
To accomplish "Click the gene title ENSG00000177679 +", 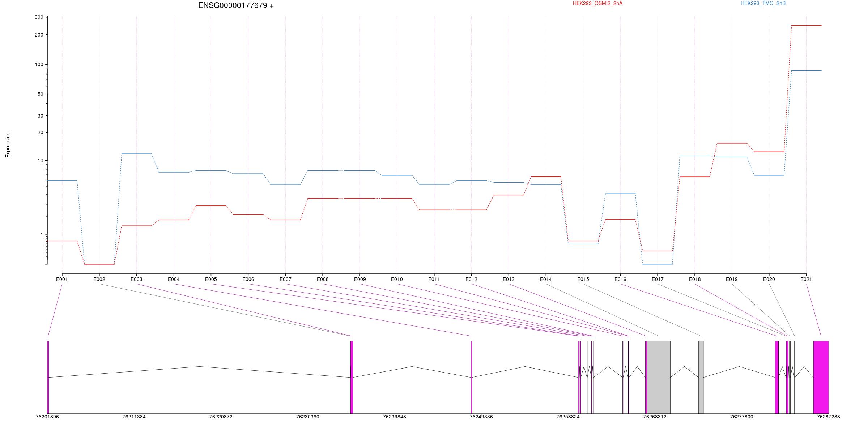I will (x=236, y=5).
